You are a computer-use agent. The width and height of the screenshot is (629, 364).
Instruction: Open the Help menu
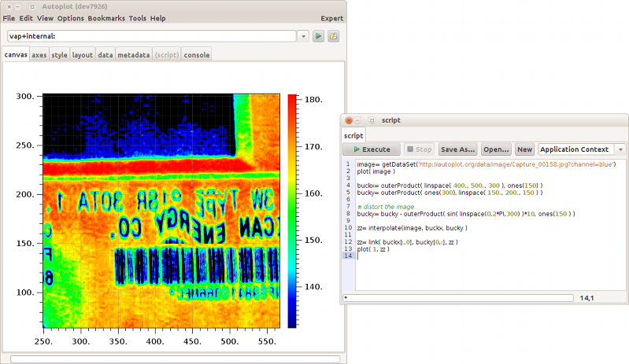158,18
